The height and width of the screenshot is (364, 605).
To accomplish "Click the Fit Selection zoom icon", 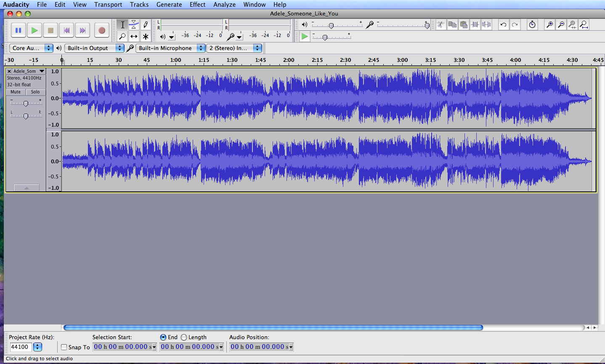I will [x=572, y=25].
